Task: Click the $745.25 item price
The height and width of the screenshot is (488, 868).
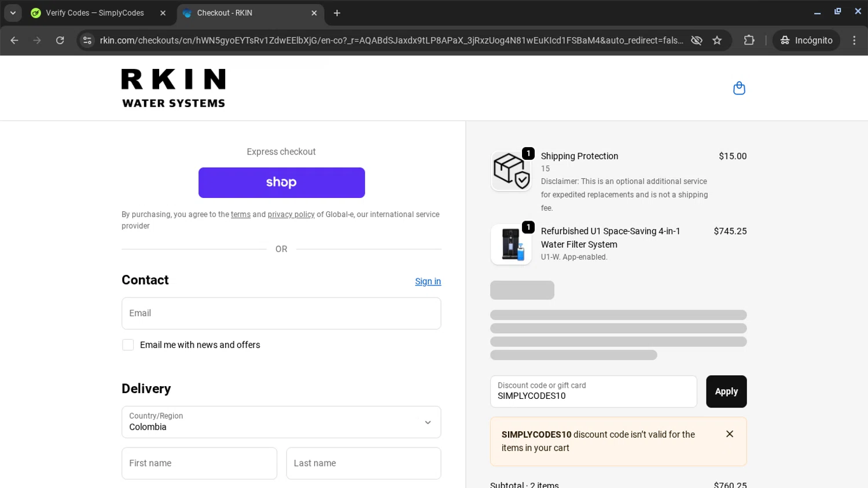Action: click(x=730, y=231)
